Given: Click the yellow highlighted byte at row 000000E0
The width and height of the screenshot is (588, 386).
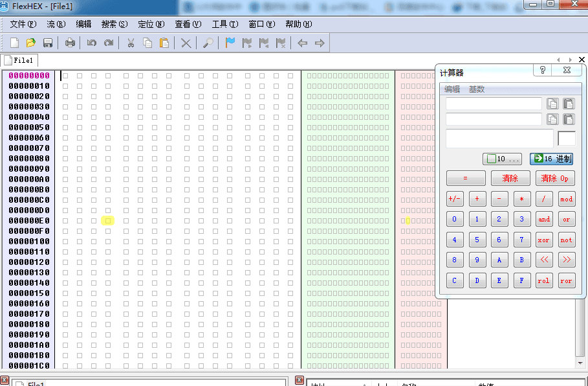Looking at the screenshot, I should click(x=108, y=221).
